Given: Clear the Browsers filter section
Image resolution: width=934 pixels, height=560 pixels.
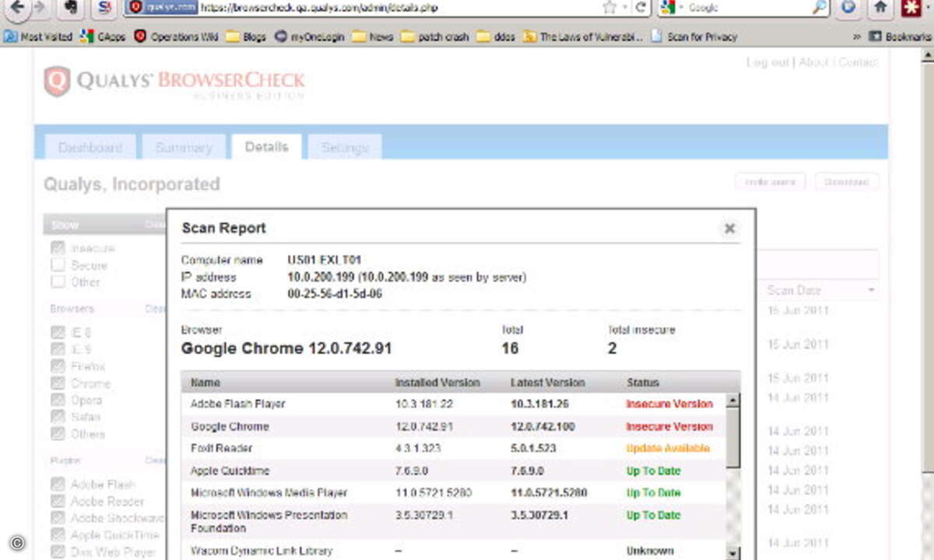Looking at the screenshot, I should 155,309.
